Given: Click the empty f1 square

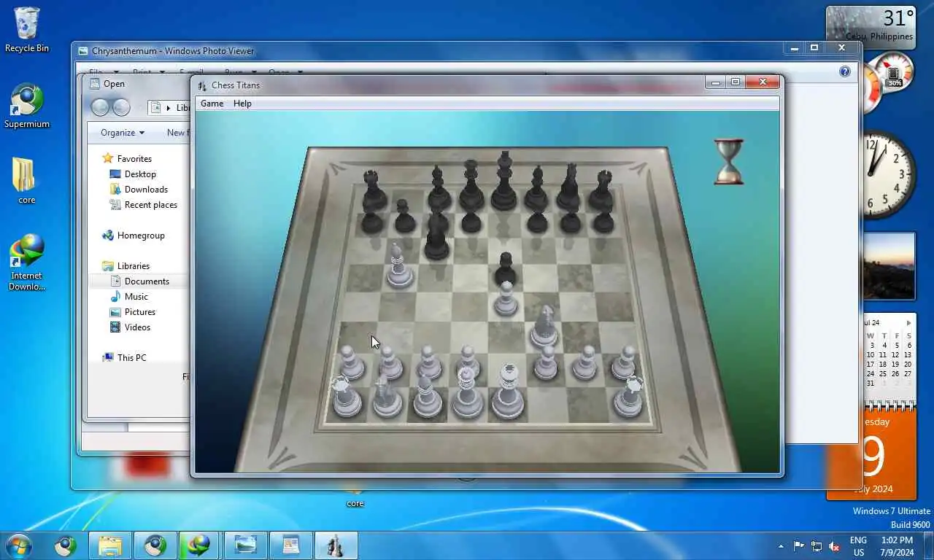Looking at the screenshot, I should click(548, 404).
